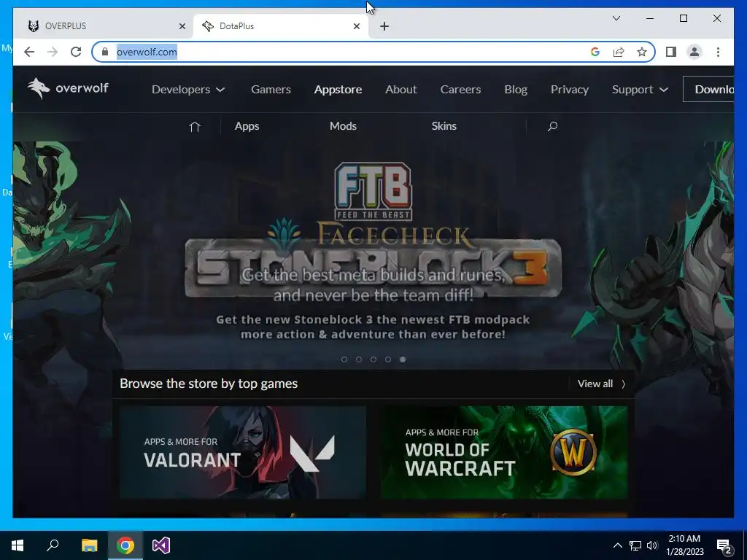
Task: Open the Valorant apps card
Action: pos(243,452)
